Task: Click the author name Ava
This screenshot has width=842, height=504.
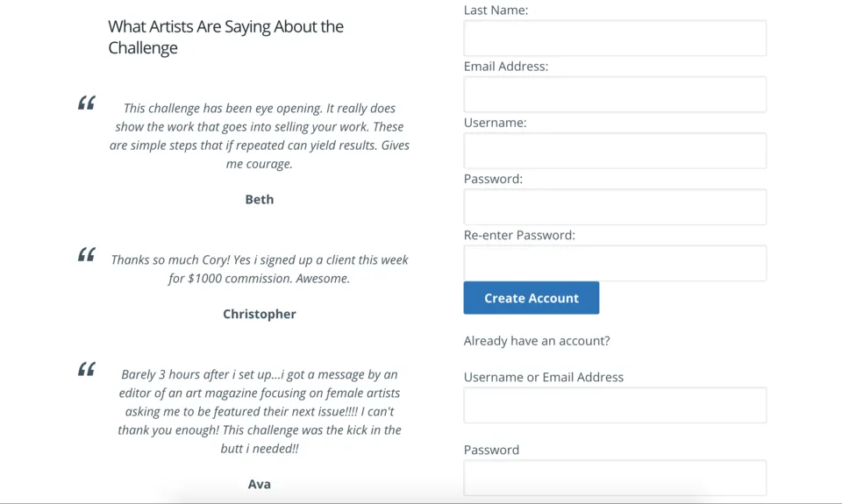Action: pos(260,484)
